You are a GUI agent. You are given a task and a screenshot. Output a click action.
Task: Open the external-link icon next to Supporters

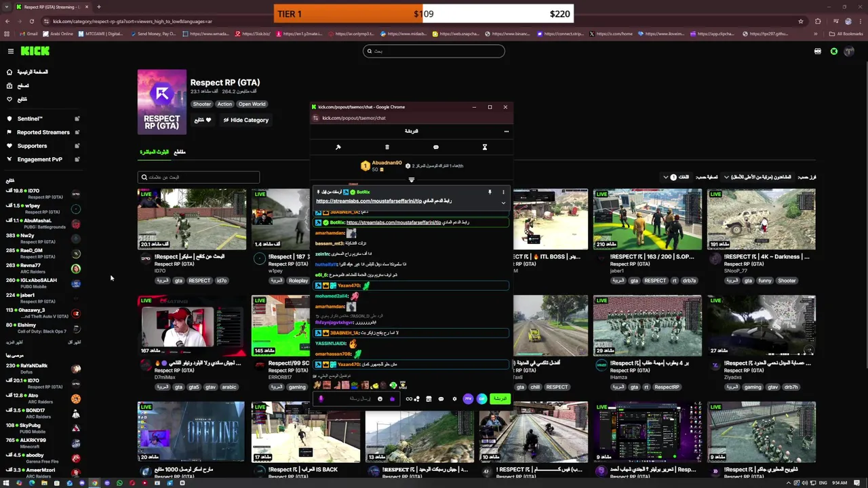[x=77, y=146]
